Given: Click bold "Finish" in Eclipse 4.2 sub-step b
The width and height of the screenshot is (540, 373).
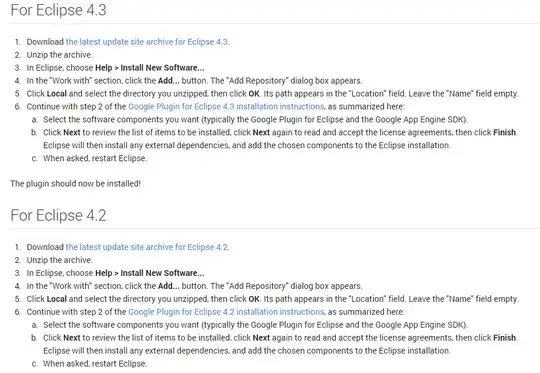Looking at the screenshot, I should (505, 338).
